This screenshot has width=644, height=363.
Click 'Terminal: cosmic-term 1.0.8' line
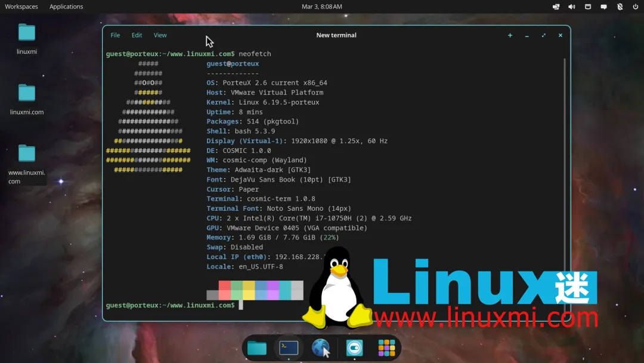[x=261, y=199]
